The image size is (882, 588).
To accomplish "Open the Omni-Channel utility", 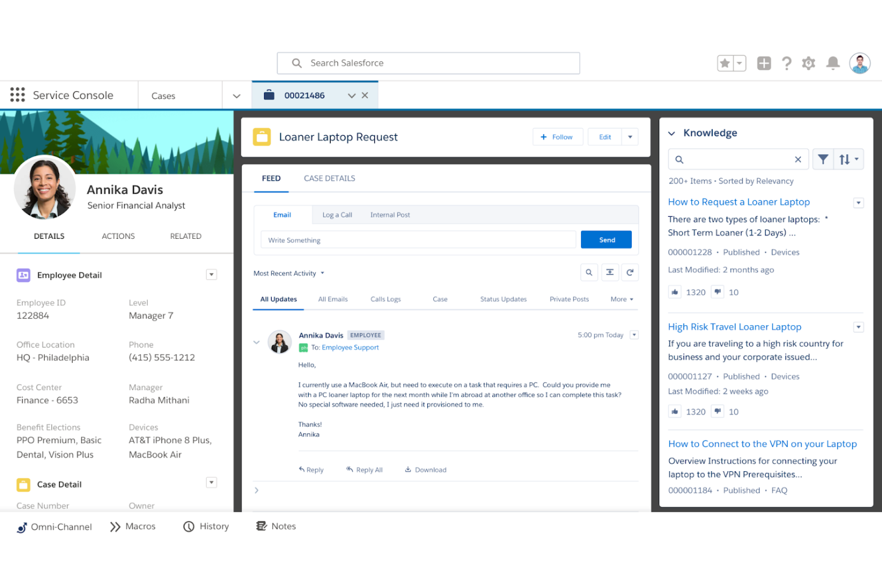I will (x=54, y=526).
